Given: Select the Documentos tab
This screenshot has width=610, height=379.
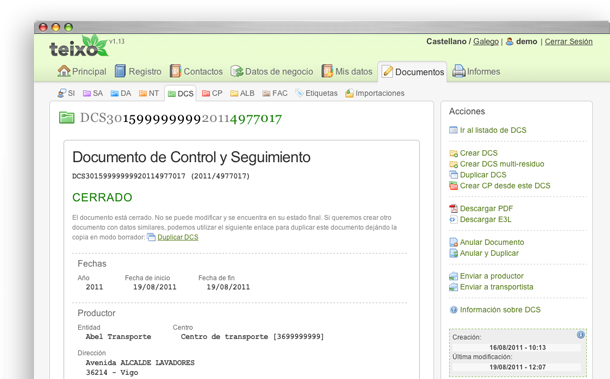Looking at the screenshot, I should 412,72.
